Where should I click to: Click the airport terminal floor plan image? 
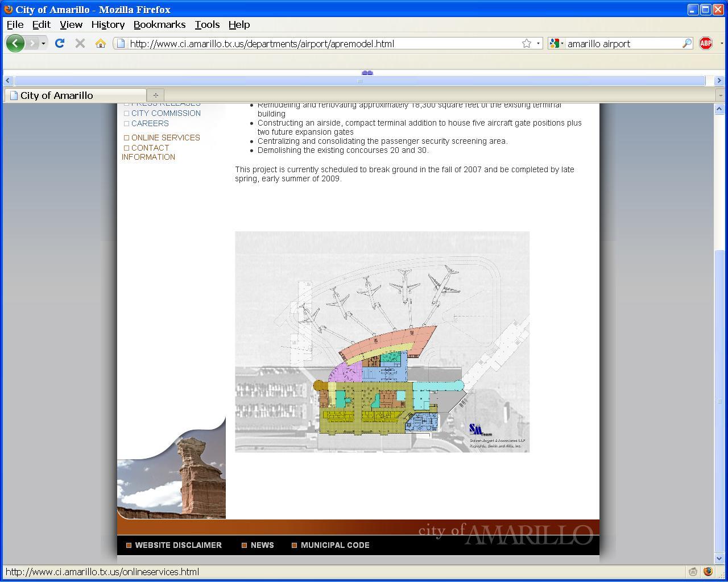tap(382, 342)
